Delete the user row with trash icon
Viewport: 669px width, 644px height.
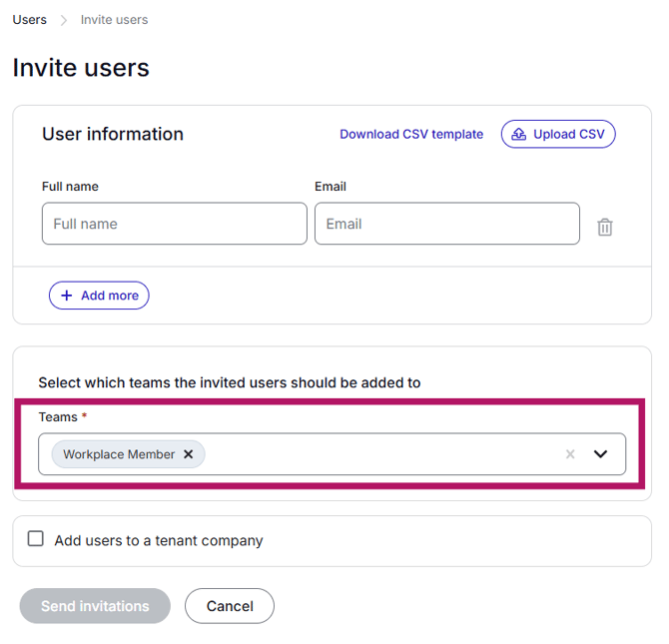[604, 227]
